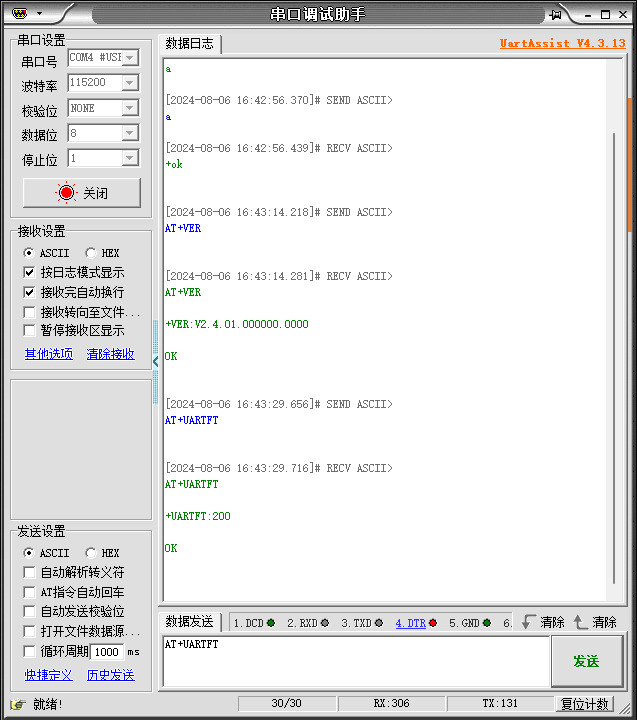
Task: Click 清除接收 link
Action: coord(111,354)
